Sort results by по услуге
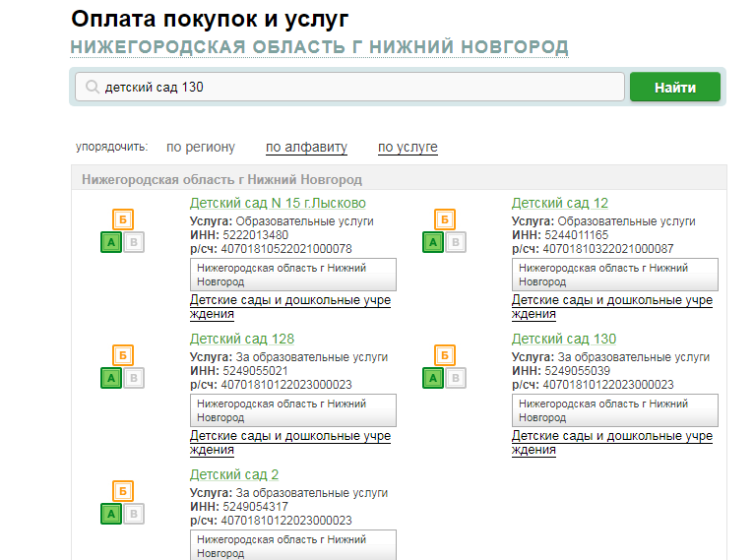The height and width of the screenshot is (560, 754). point(408,147)
